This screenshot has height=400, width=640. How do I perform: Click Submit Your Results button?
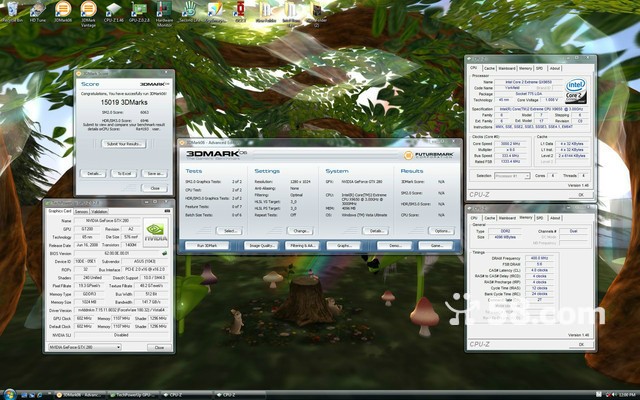tap(124, 144)
